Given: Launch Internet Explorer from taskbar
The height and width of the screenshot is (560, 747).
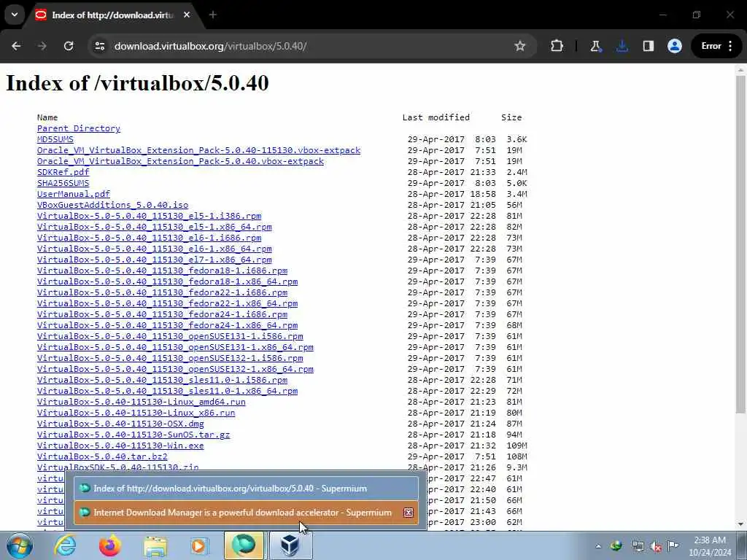Looking at the screenshot, I should point(65,545).
